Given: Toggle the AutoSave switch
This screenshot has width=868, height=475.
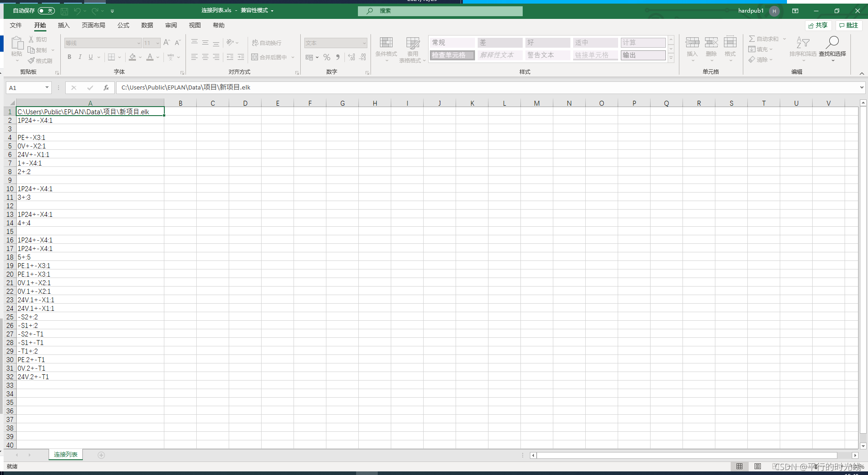Looking at the screenshot, I should coord(46,11).
